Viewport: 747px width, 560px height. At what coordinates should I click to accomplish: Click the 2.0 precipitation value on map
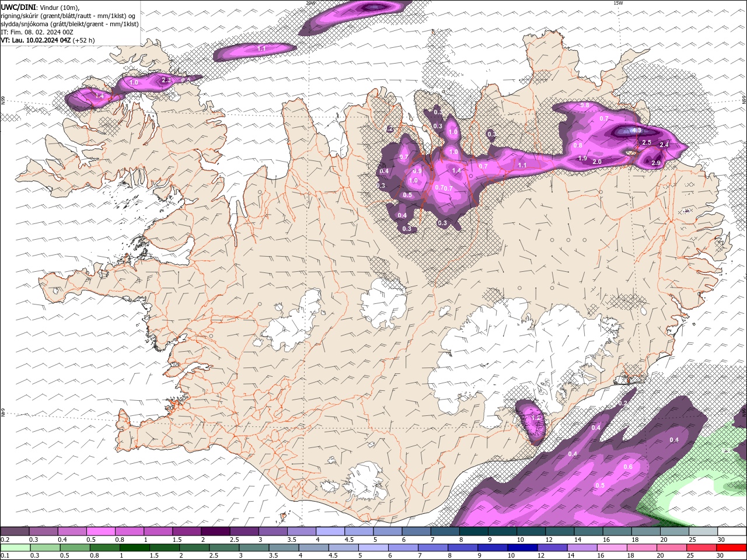pyautogui.click(x=597, y=162)
